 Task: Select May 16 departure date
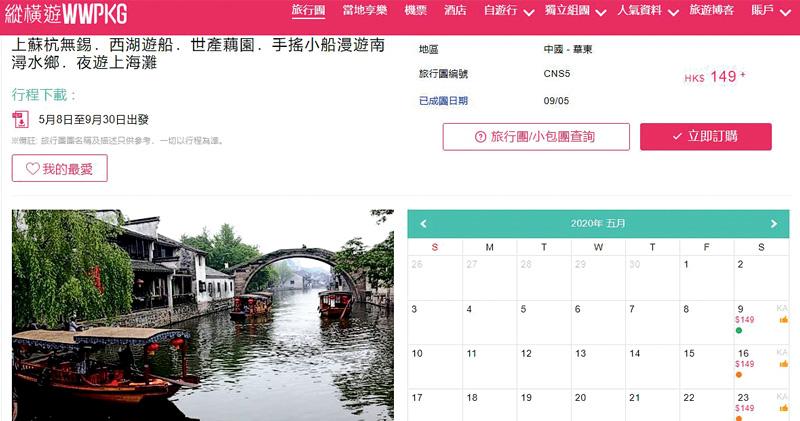761,366
